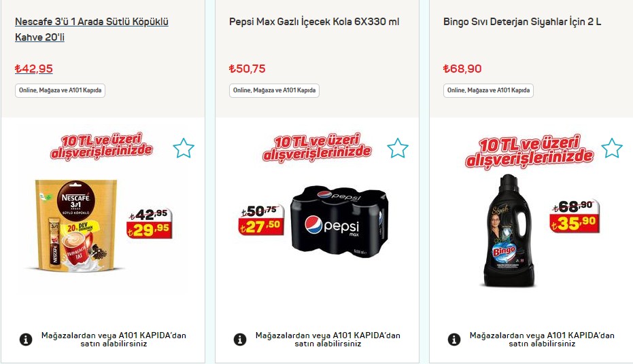This screenshot has height=364, width=633.
Task: Click availability tag under Bingo ₺68,90 price
Action: [488, 90]
